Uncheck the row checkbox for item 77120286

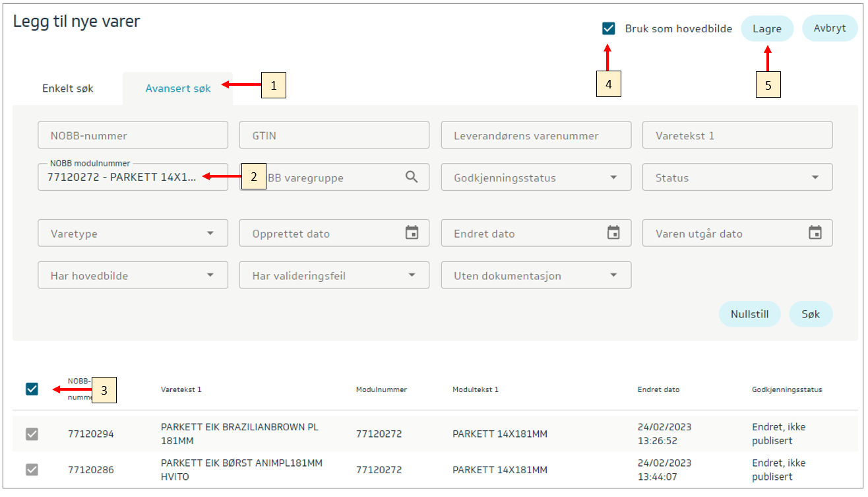coord(32,469)
